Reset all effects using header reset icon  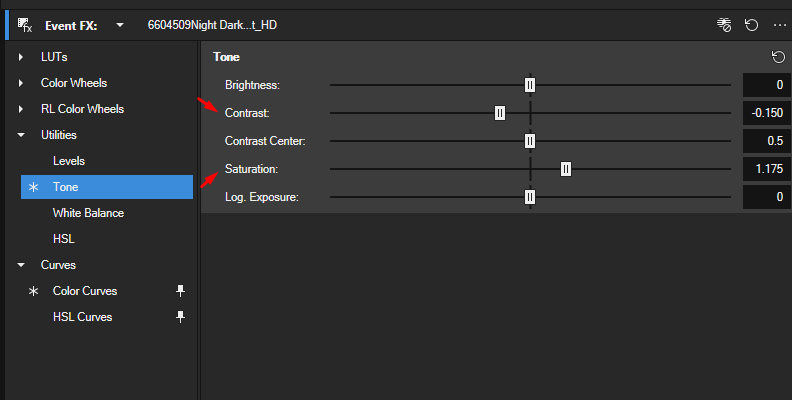tap(752, 25)
